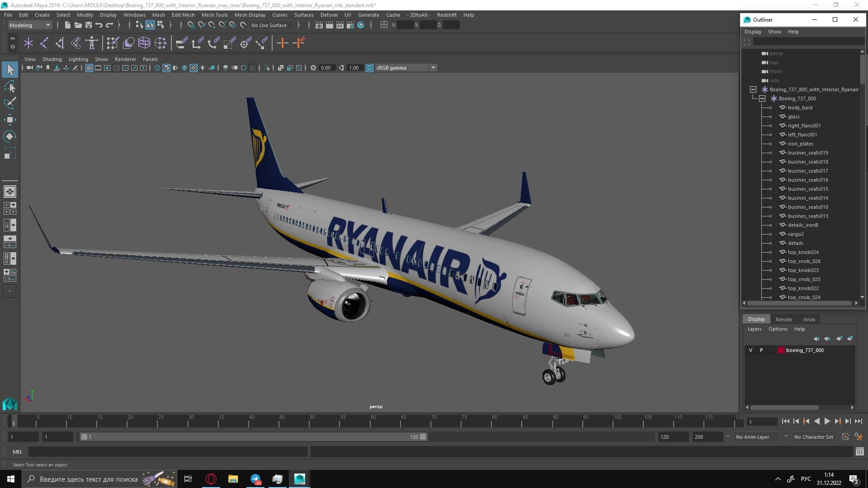868x488 pixels.
Task: Click the Snap to curves magnet icon
Action: click(x=202, y=25)
